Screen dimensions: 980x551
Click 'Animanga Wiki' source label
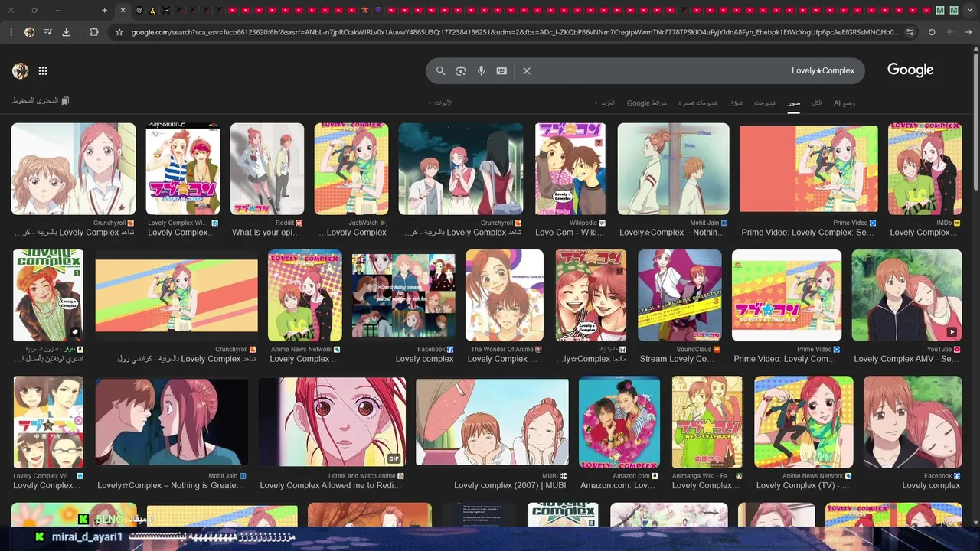(703, 476)
